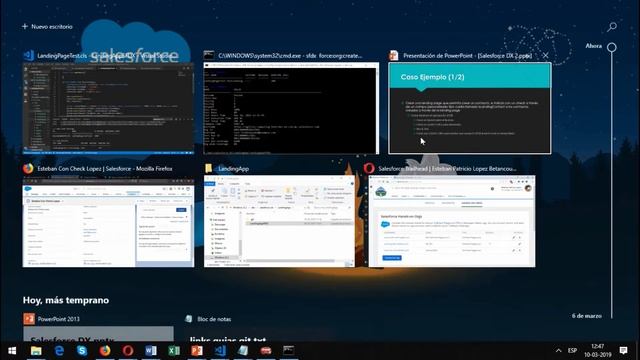This screenshot has width=640, height=360.
Task: Open Skype from the taskbar
Action: click(82, 351)
